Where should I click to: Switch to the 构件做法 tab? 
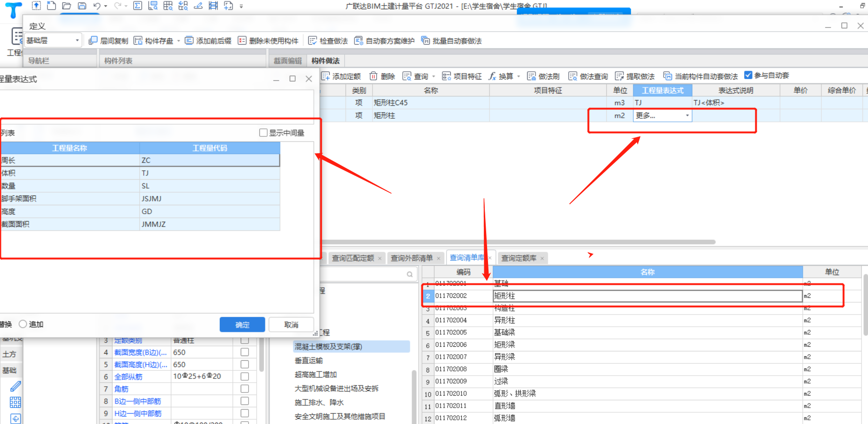click(325, 61)
